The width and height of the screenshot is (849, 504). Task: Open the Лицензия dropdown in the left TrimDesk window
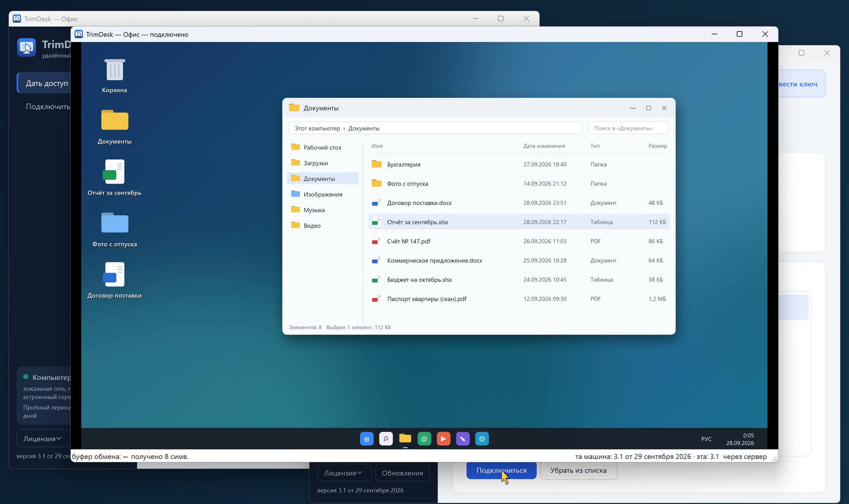pyautogui.click(x=43, y=439)
